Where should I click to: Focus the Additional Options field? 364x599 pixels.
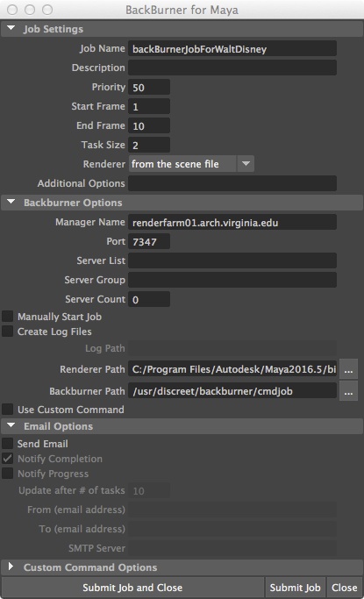pos(232,183)
